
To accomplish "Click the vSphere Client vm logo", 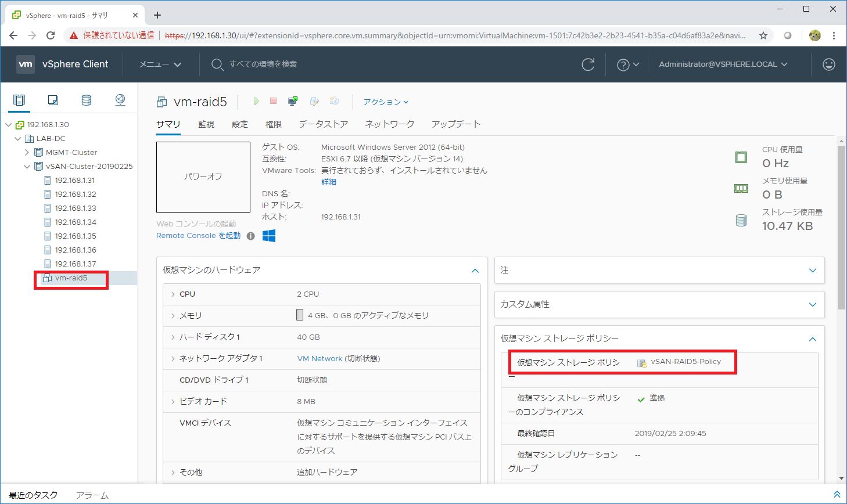I will point(26,64).
